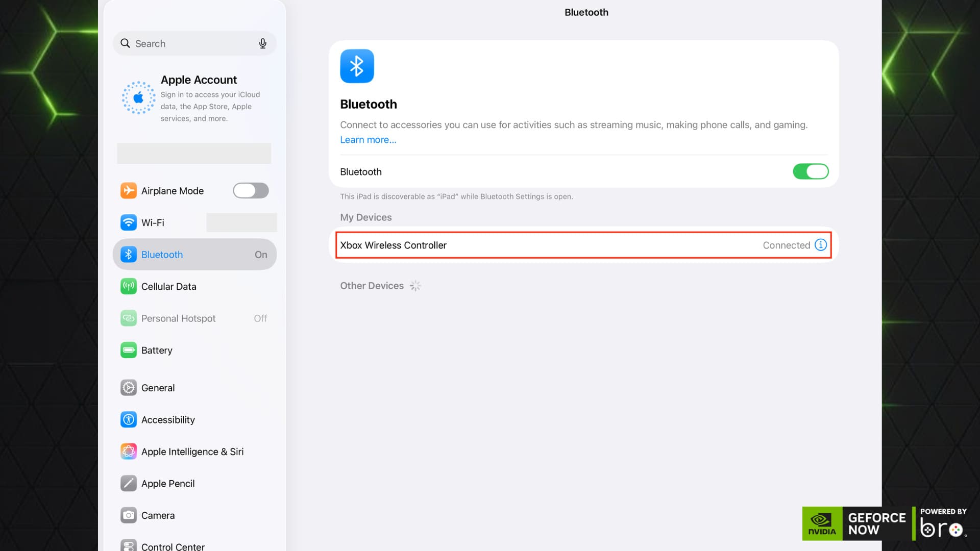Tap the Accessibility icon
Viewport: 980px width, 551px height.
(x=129, y=419)
